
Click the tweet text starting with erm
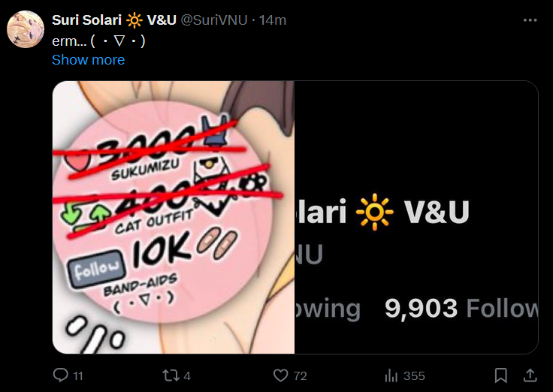click(98, 41)
